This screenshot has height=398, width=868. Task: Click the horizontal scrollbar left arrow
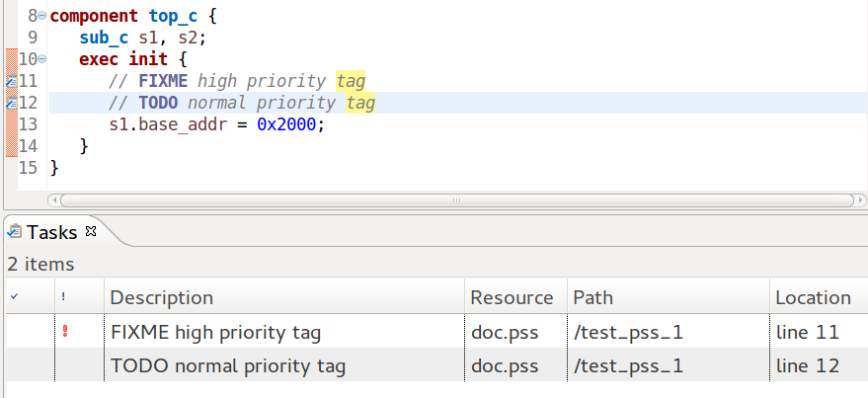pos(53,199)
